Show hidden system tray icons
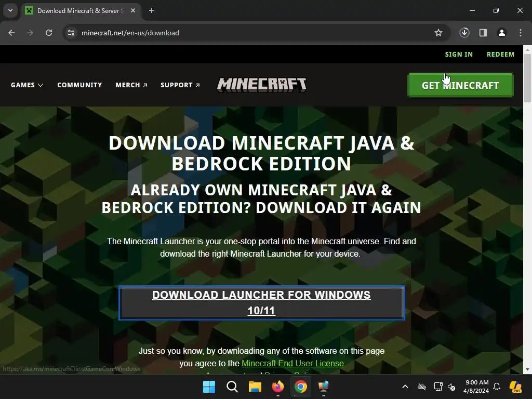 [x=405, y=387]
